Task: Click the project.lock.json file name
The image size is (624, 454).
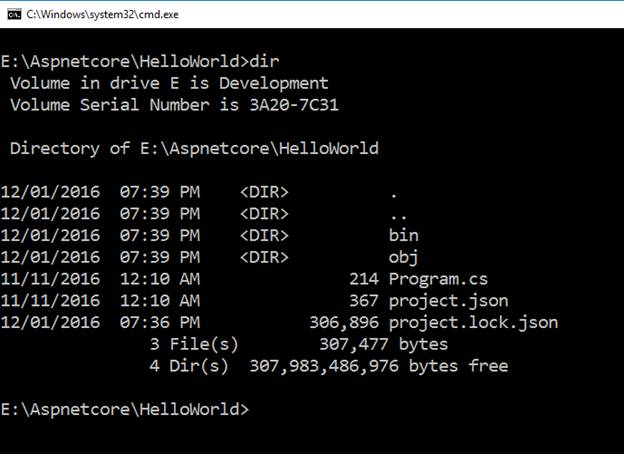Action: click(x=473, y=322)
